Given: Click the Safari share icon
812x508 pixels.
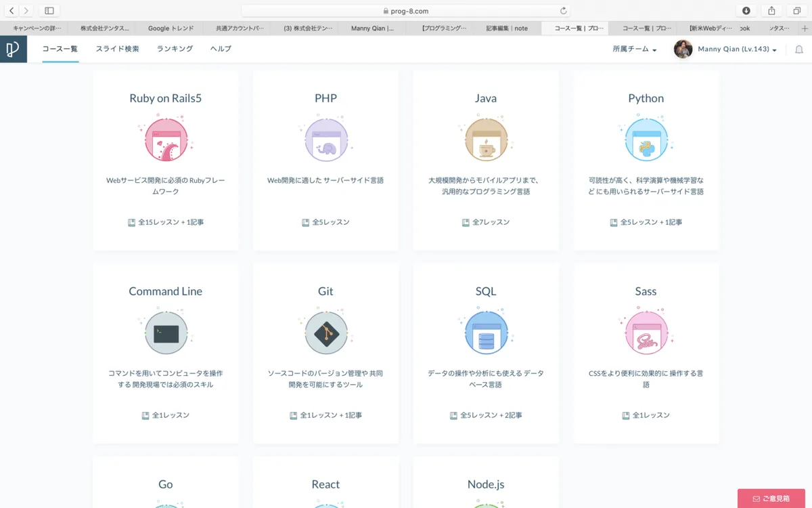Looking at the screenshot, I should point(771,11).
